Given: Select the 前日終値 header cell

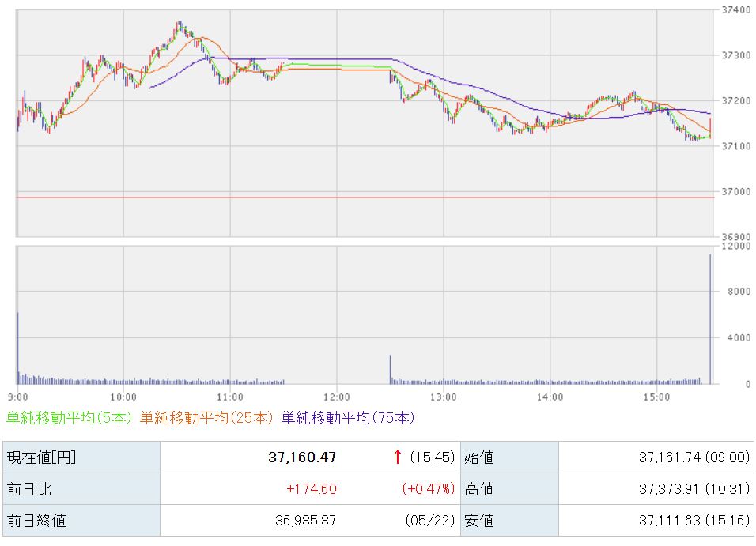Looking at the screenshot, I should click(81, 521).
